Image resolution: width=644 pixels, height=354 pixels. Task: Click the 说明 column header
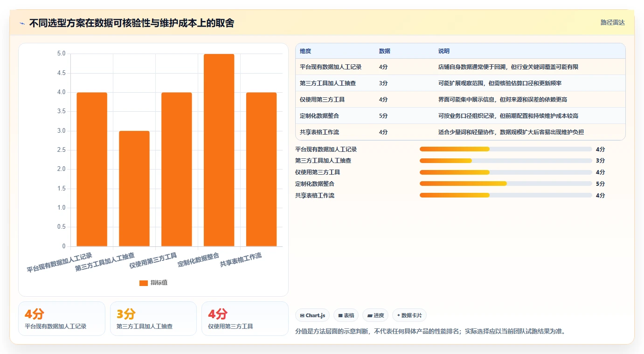pyautogui.click(x=444, y=51)
